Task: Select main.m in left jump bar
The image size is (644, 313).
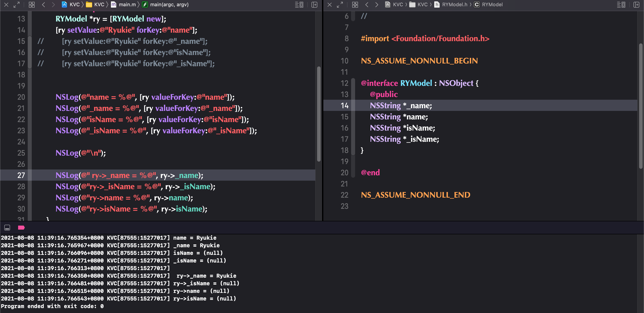Action: 123,4
